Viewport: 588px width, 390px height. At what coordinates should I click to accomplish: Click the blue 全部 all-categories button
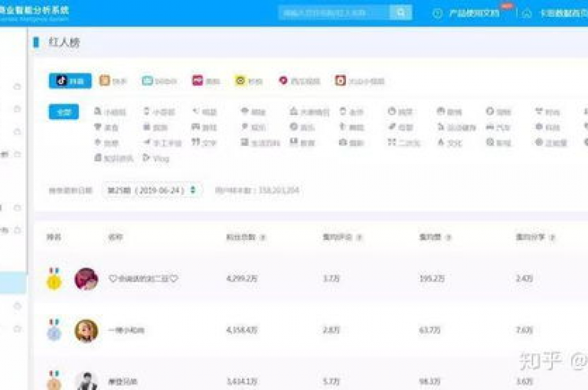pos(64,112)
